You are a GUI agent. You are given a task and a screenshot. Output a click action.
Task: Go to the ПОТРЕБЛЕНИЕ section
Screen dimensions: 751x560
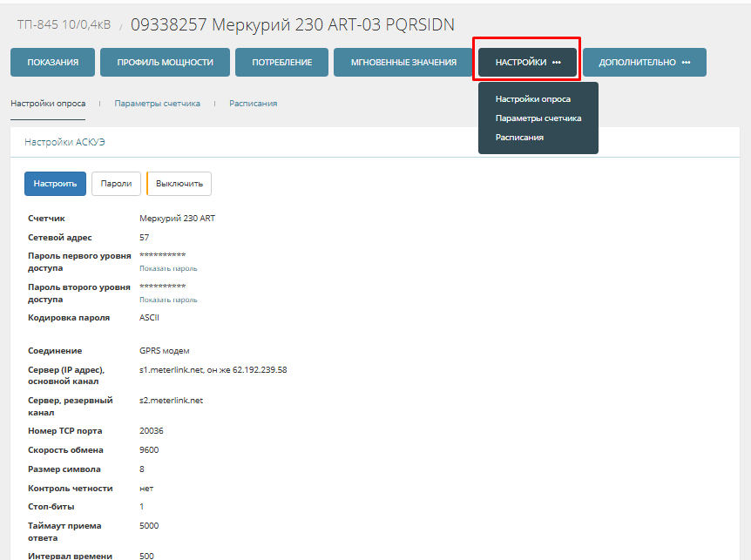pos(281,63)
